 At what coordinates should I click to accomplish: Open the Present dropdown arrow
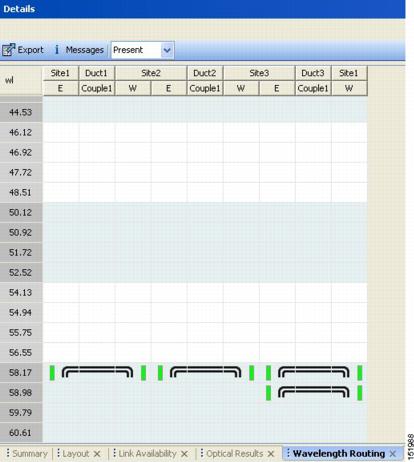pos(167,50)
